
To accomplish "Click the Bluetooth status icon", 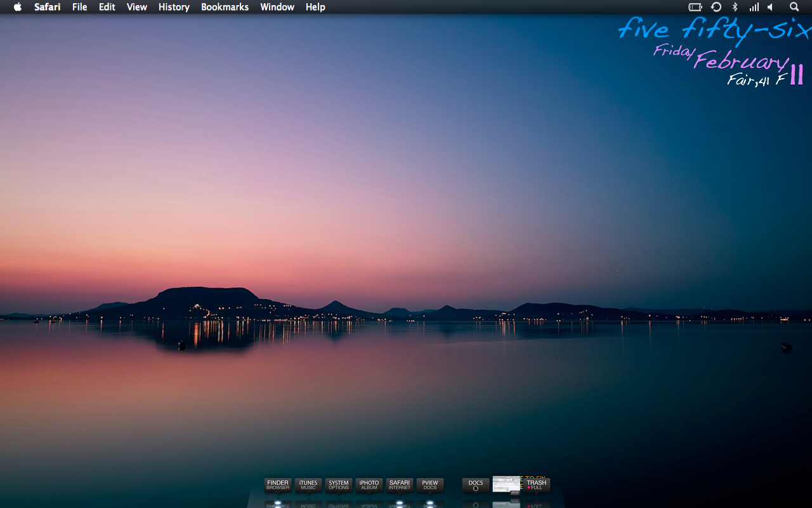I will [735, 7].
